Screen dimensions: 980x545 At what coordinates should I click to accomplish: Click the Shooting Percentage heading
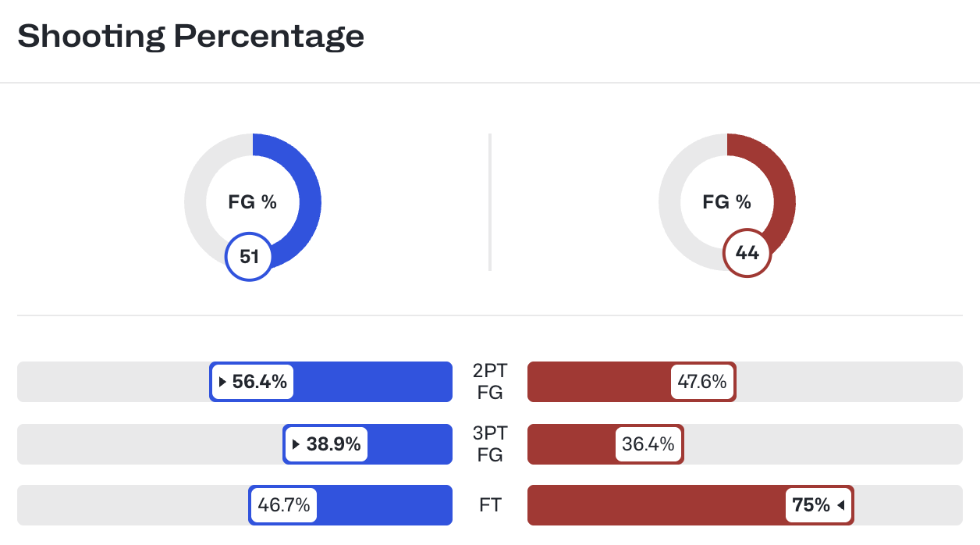190,36
